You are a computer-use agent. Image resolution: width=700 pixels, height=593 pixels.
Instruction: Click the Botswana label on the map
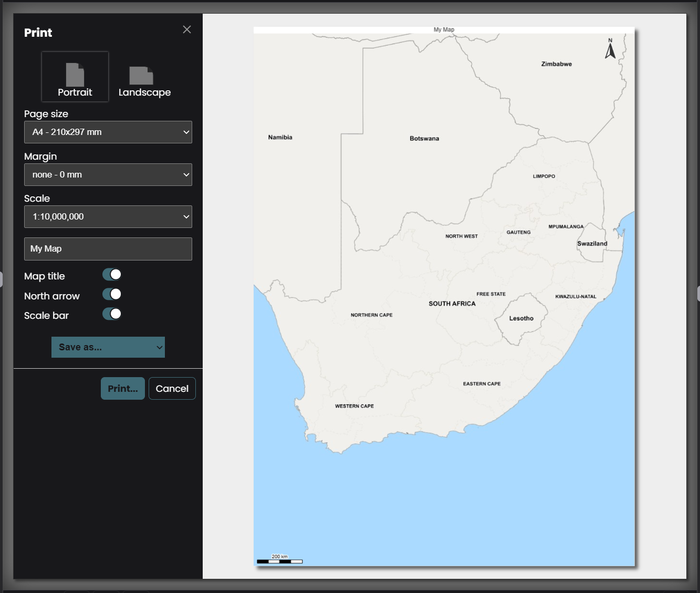[424, 139]
